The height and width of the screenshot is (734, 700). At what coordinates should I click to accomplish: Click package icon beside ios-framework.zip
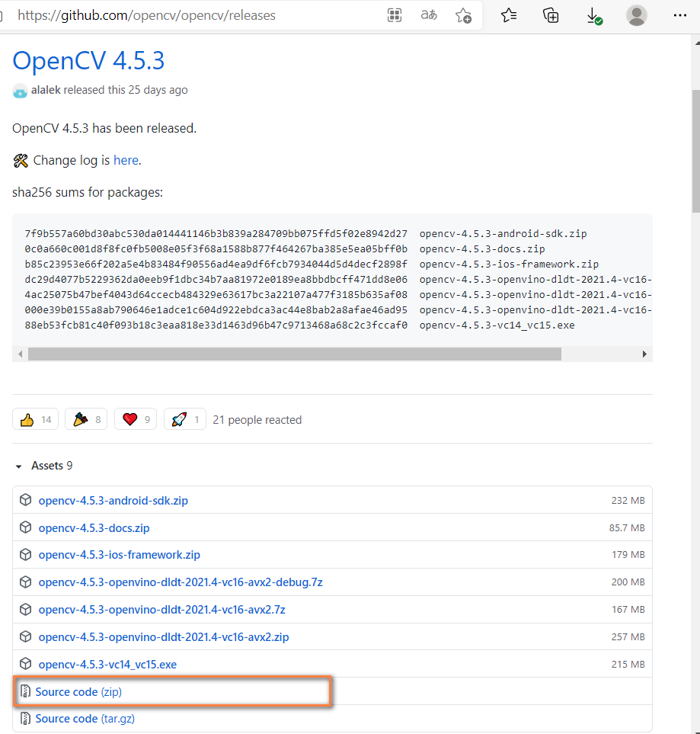(x=25, y=554)
